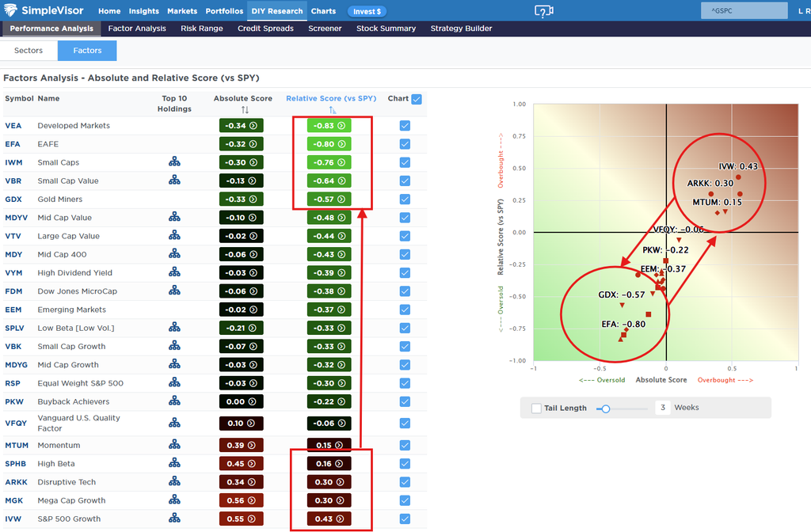
Task: Open the video help icon
Action: 543,11
